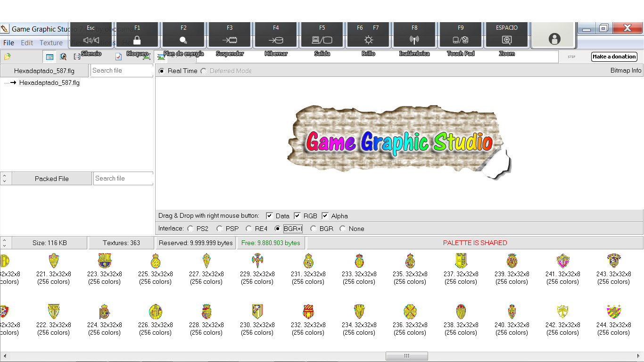Select texture thumbnail 222
The width and height of the screenshot is (644, 362).
click(x=54, y=312)
